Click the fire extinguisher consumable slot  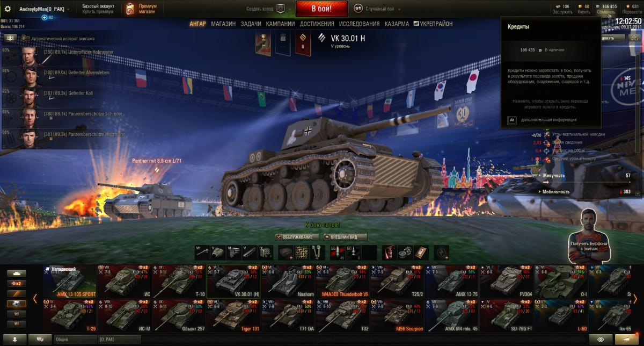[x=389, y=251]
